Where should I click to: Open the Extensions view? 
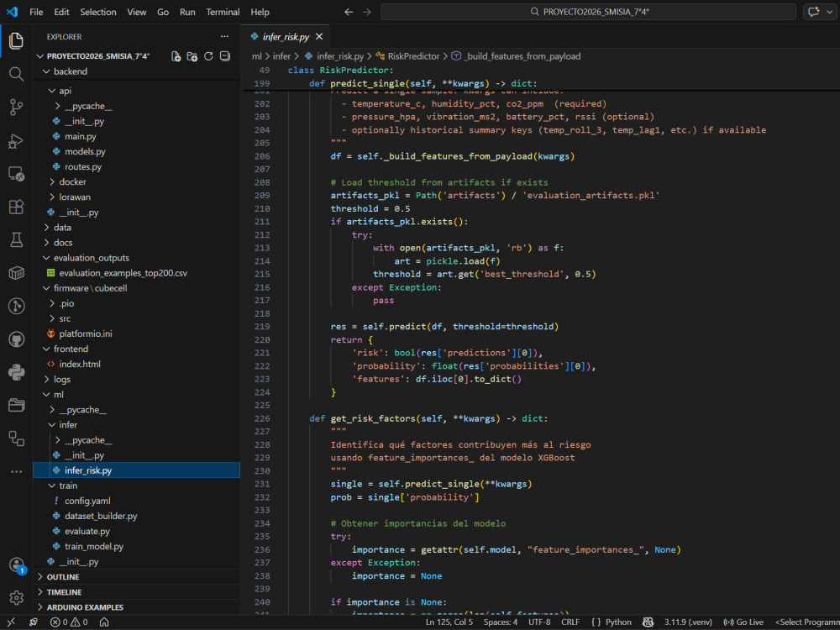16,207
